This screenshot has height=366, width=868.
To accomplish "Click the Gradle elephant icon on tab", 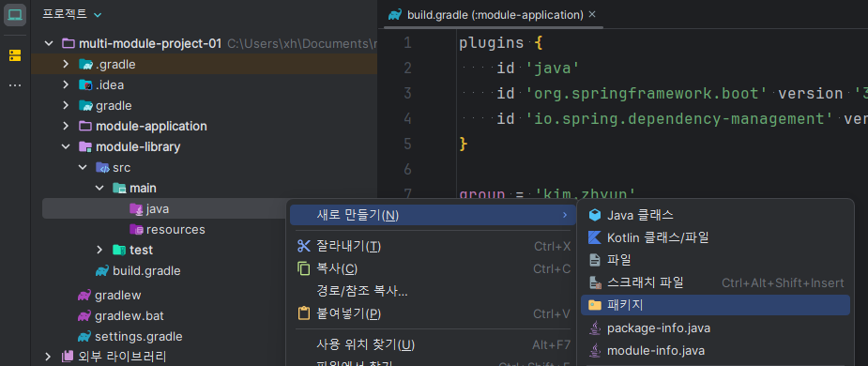I will point(395,15).
